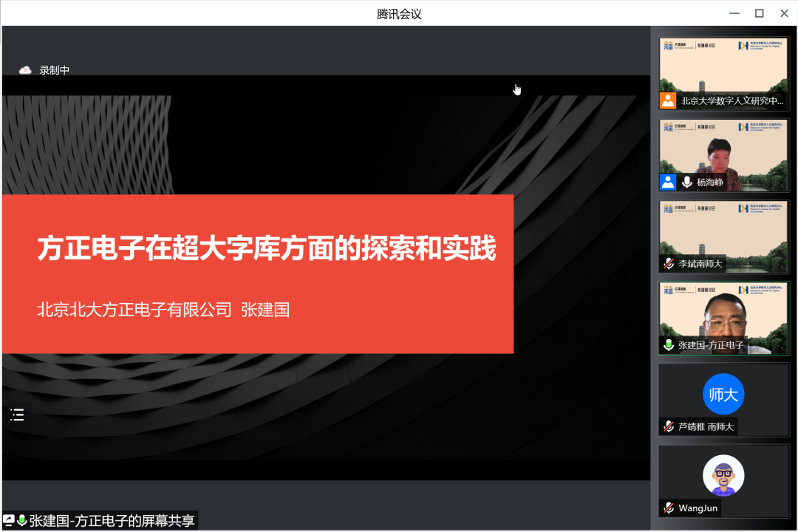Select the 张建国-方正电子 speaker video tile
This screenshot has height=532, width=798.
coord(723,318)
